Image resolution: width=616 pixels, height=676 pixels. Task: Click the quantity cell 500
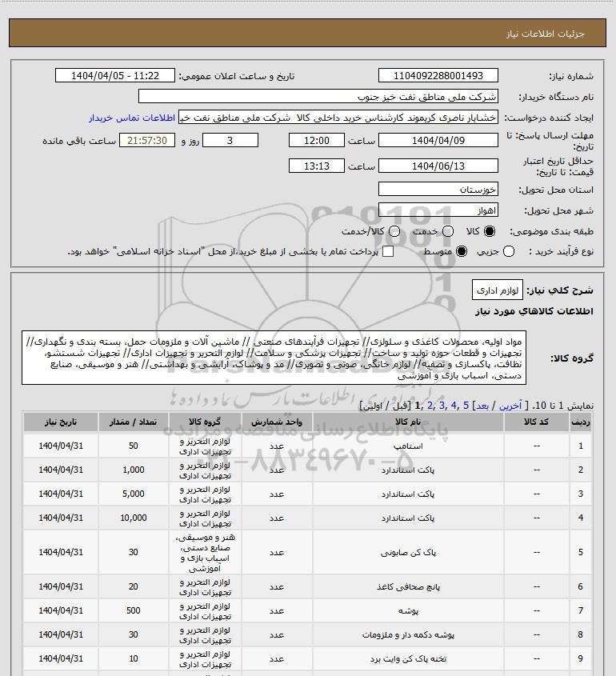(x=134, y=611)
